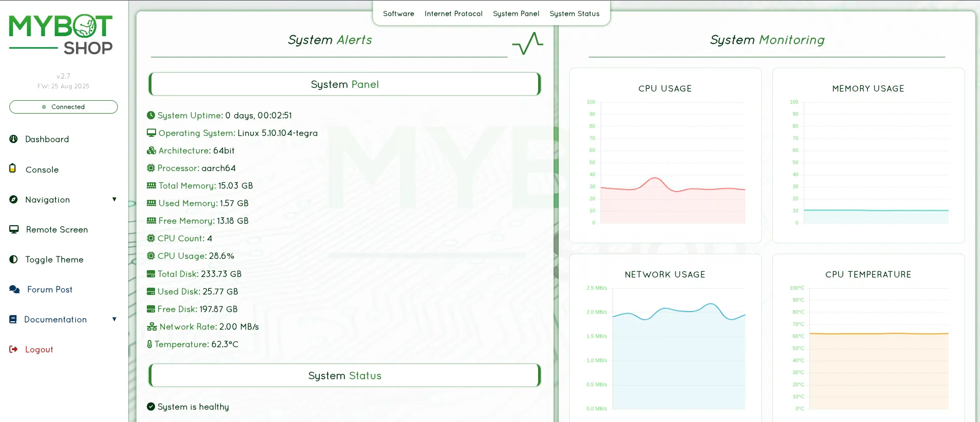Click the Navigation compass icon

click(x=13, y=199)
